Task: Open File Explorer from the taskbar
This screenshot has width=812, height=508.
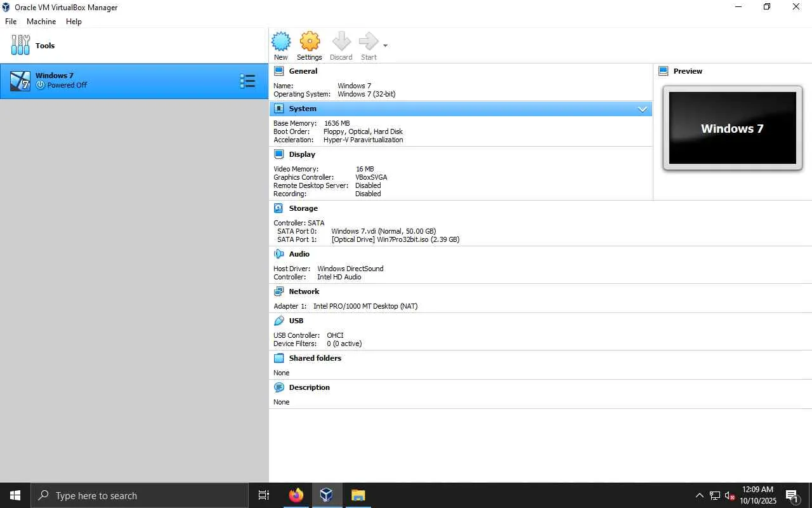Action: pos(358,495)
